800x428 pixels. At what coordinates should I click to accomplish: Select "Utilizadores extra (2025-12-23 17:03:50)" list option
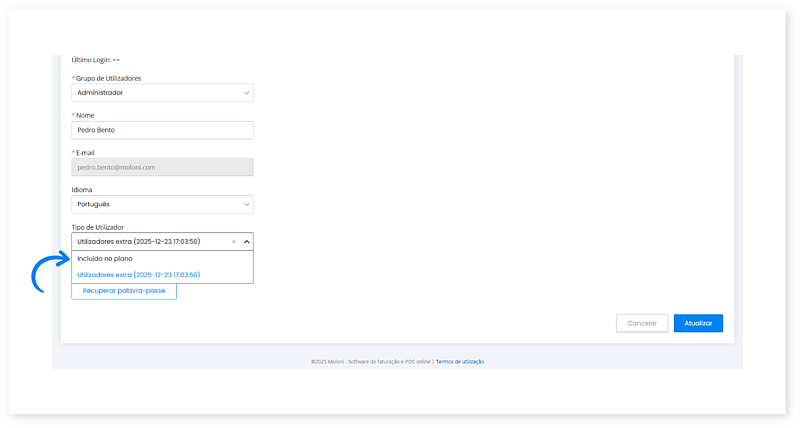coord(138,274)
